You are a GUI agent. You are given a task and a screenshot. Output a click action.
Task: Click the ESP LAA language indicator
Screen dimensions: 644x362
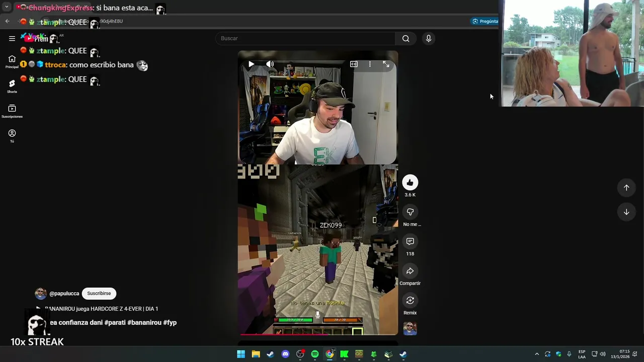click(582, 354)
